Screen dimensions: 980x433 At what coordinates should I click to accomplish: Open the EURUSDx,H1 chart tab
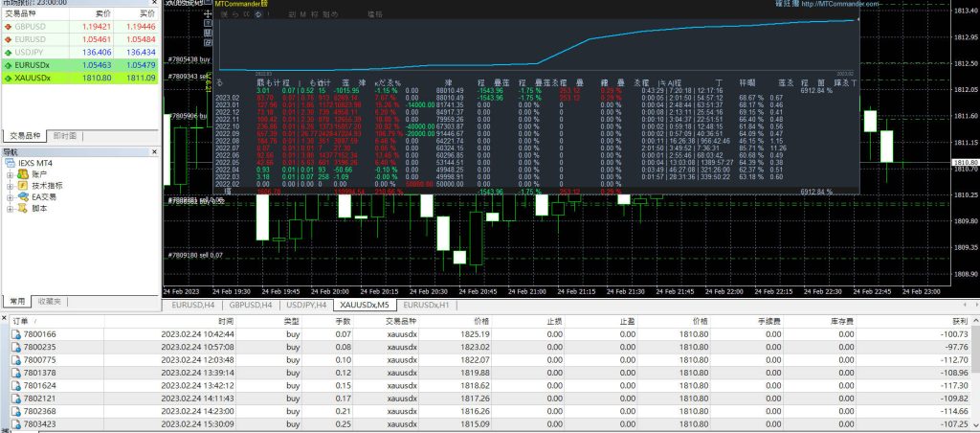422,305
